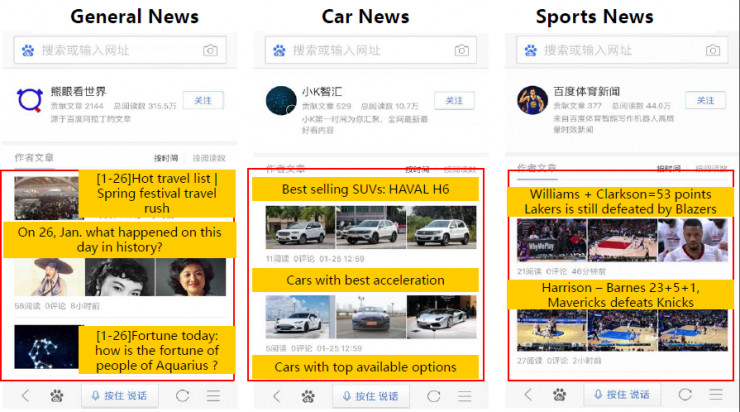Tap the camera icon in Sports News search bar

(713, 50)
